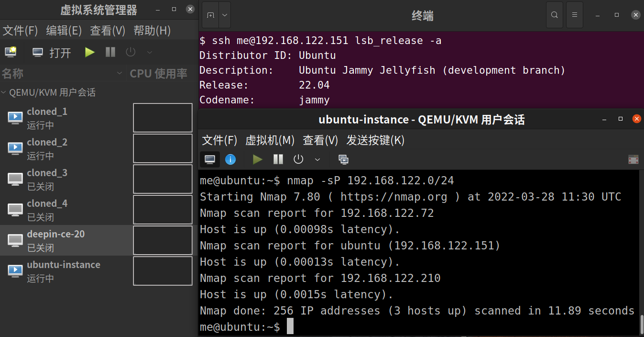644x337 pixels.
Task: Open 文件(F) menu in virtual machine manager
Action: (x=20, y=31)
